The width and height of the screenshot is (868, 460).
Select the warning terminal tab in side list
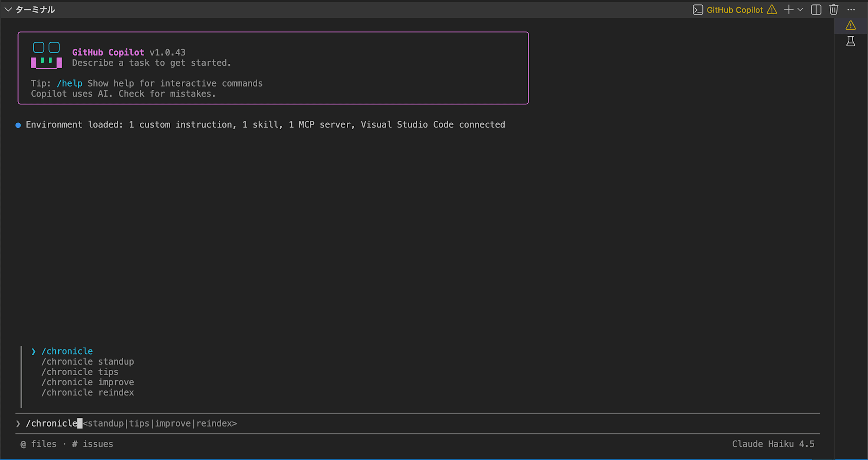(x=851, y=26)
